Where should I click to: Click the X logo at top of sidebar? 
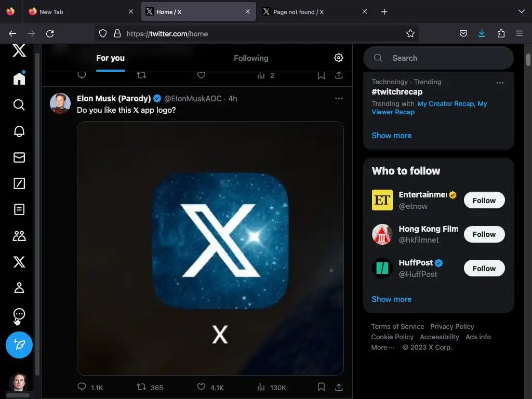click(19, 51)
